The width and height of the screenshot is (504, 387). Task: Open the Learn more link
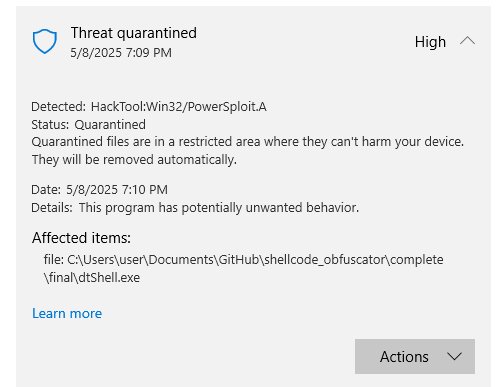(67, 313)
